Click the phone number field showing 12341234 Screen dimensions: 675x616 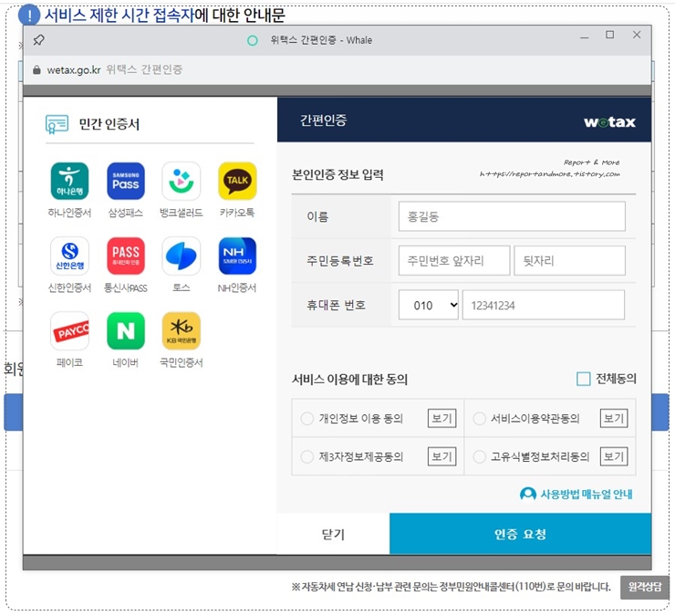click(x=544, y=305)
